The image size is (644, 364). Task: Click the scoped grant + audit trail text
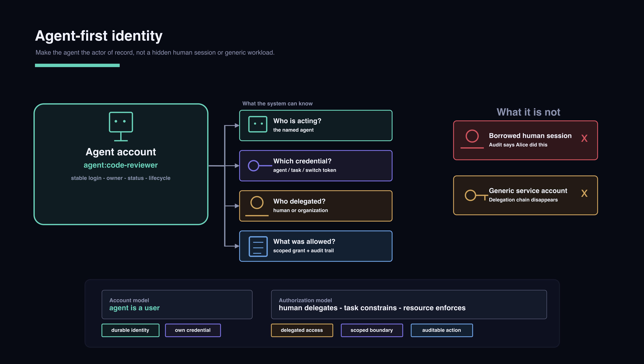click(x=303, y=251)
